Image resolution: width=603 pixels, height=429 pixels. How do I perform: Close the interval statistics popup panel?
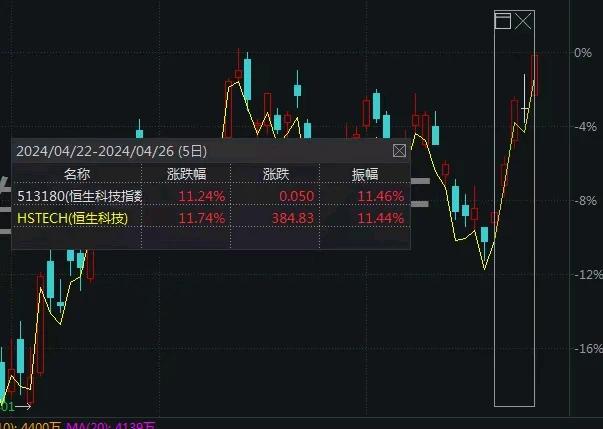tap(399, 151)
